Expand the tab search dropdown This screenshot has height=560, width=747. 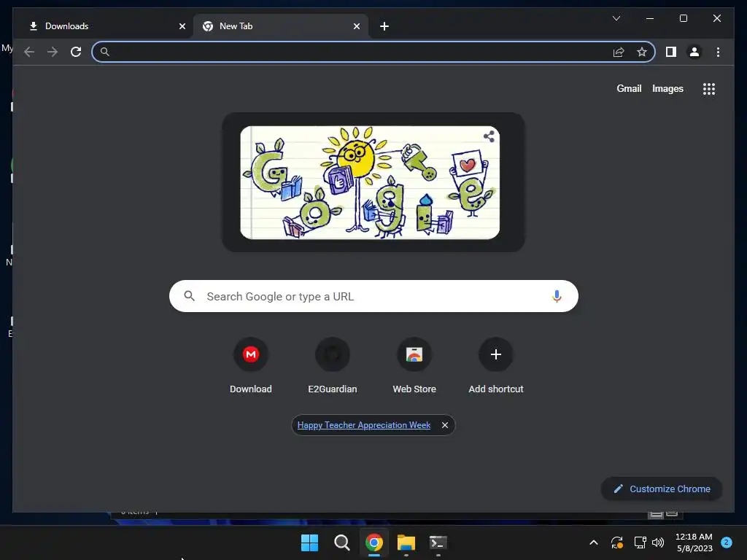[x=616, y=18]
